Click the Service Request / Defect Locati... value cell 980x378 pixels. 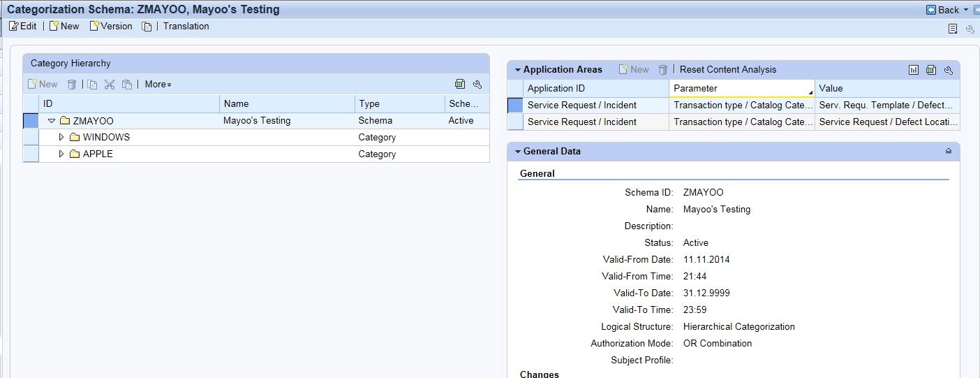(886, 122)
